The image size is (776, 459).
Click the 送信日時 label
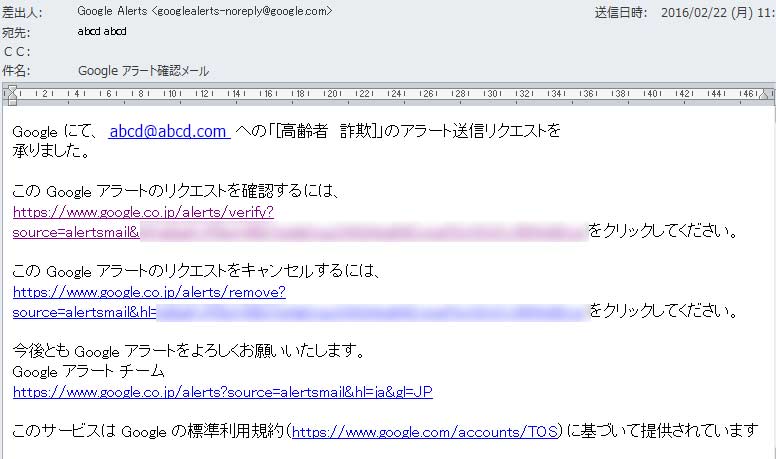tap(621, 13)
